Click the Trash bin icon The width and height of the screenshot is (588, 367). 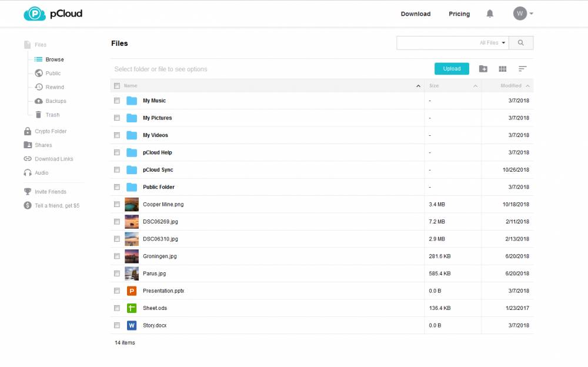tap(38, 115)
